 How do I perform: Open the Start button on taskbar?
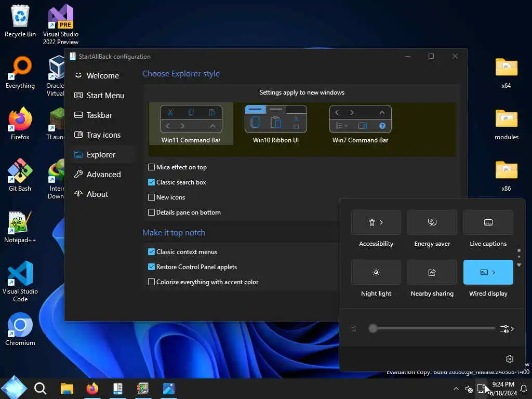(x=14, y=388)
